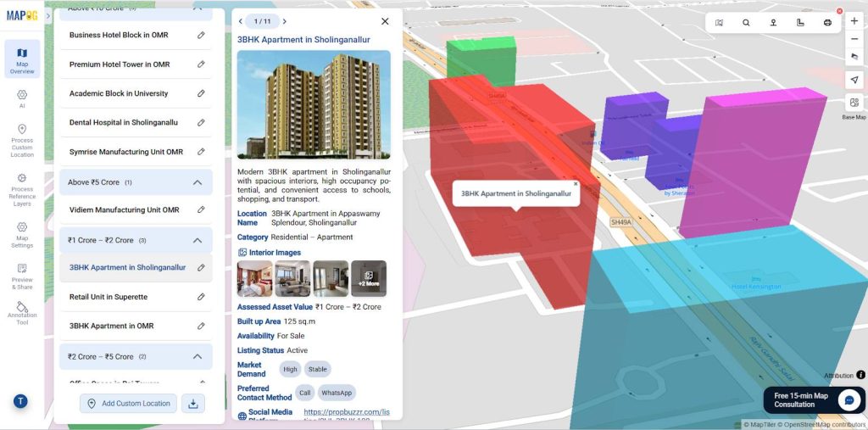Screen dimensions: 868x430
Task: Change the Base Map style
Action: (x=854, y=103)
